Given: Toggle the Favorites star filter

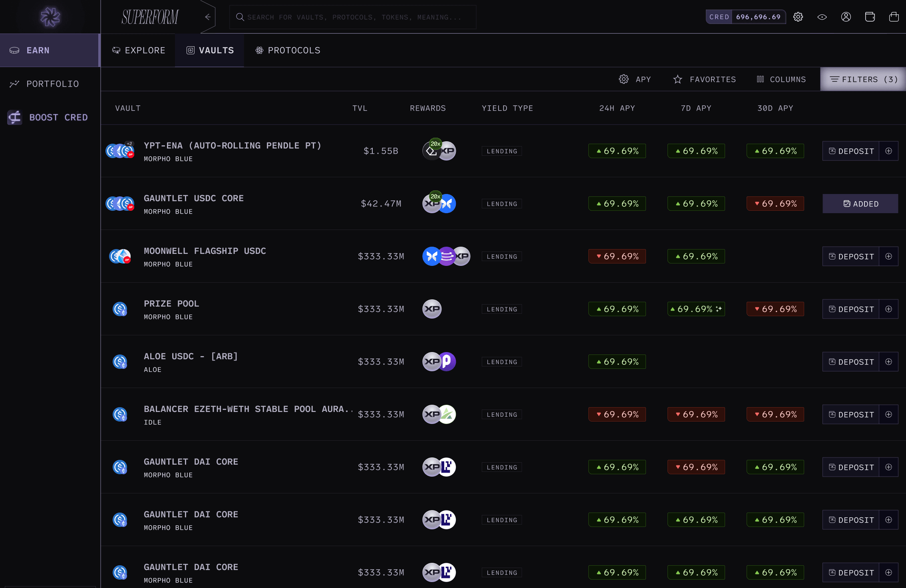Looking at the screenshot, I should click(x=704, y=79).
